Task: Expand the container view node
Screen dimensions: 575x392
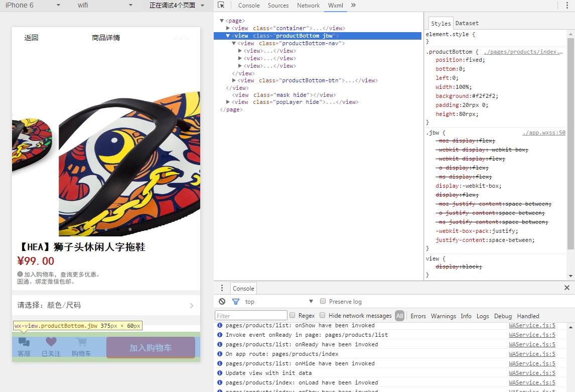Action: click(228, 28)
